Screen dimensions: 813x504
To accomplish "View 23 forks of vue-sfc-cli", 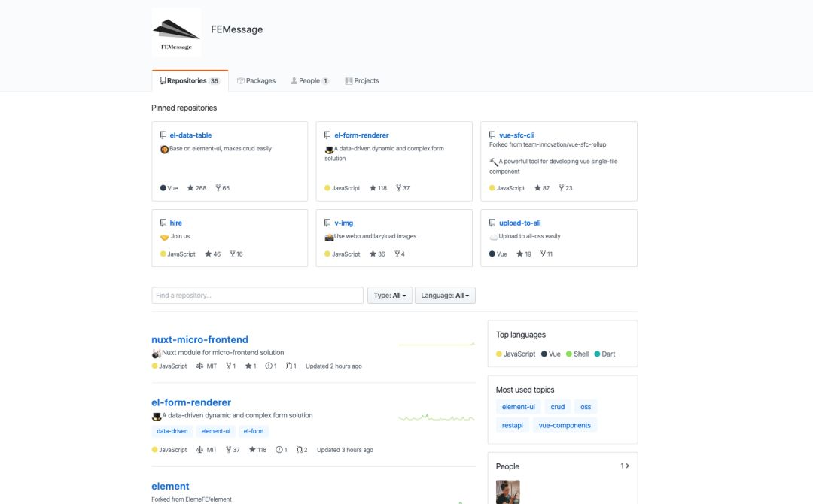I will pyautogui.click(x=565, y=188).
